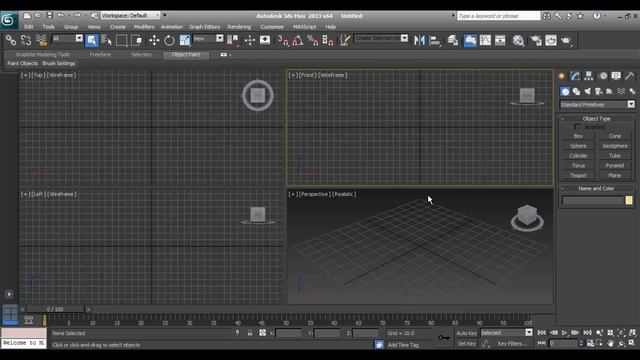Switch to the Object Paint ribbon tab
Viewport: 640px width, 360px height.
[186, 54]
